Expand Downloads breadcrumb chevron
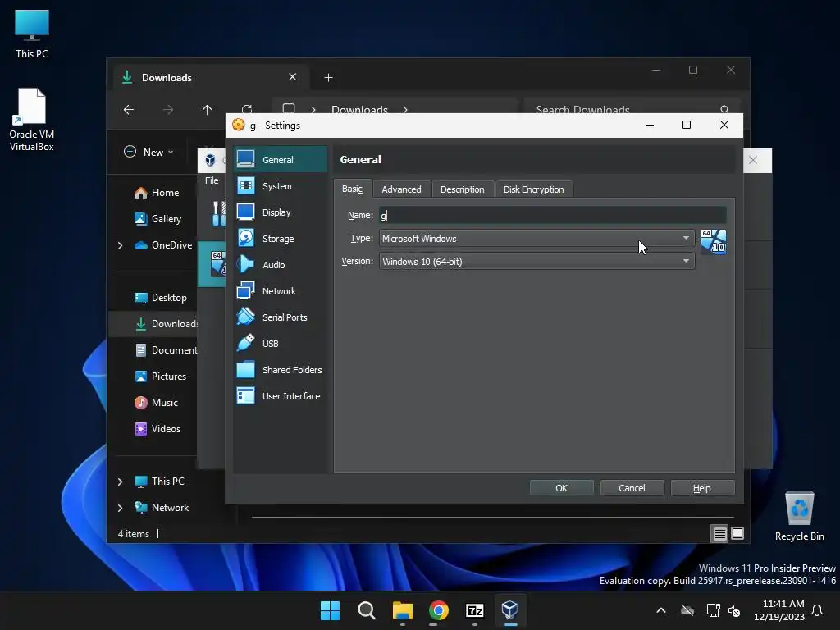 405,110
